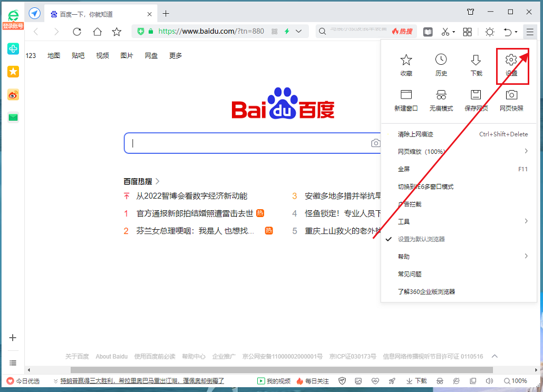543x392 pixels.
Task: Bookmark this page with toolbar star
Action: point(117,32)
